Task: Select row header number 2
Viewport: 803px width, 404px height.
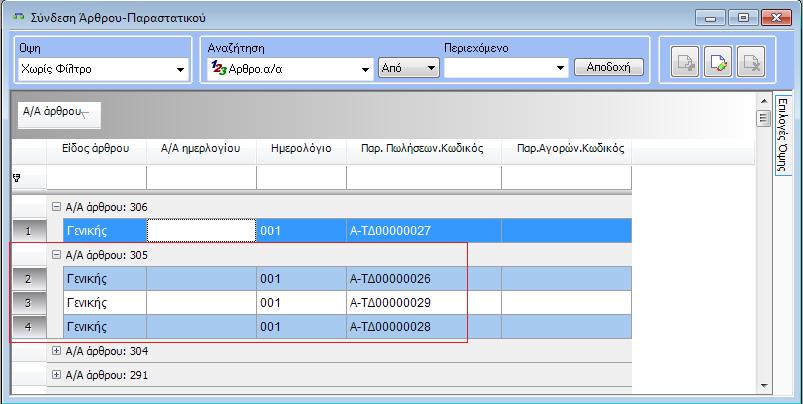Action: (28, 279)
